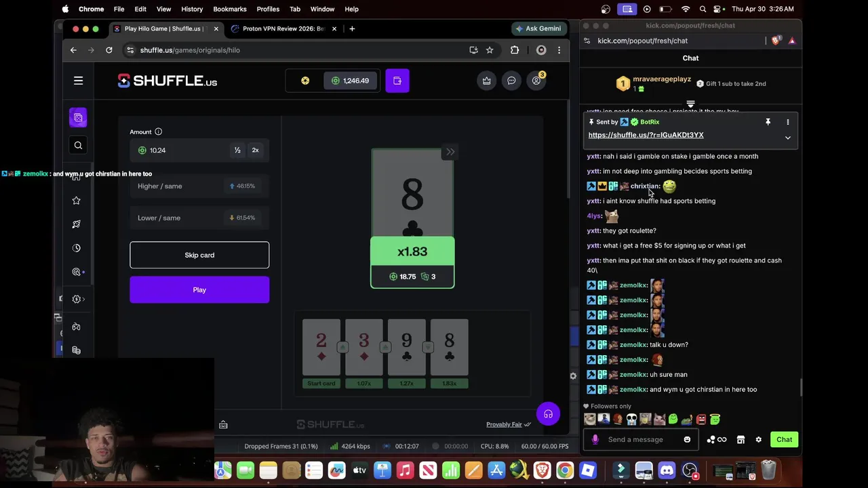Open the rocket icon in sidebar
This screenshot has width=868, height=488.
76,224
